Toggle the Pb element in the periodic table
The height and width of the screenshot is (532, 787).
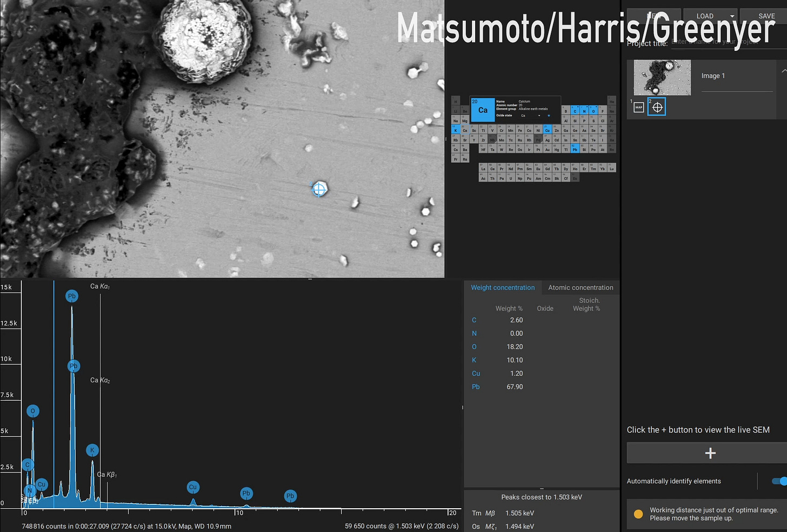coord(575,149)
